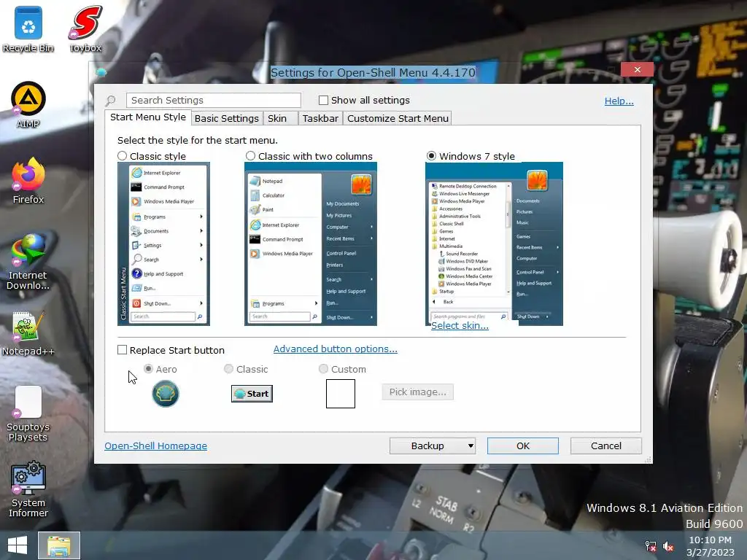Select the Aero button radio option

149,368
